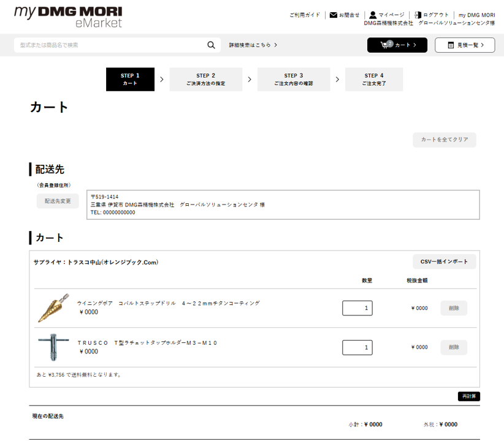Viewport: 504px width, 441px height.
Task: Delete the step drill item with 削除
Action: [454, 308]
